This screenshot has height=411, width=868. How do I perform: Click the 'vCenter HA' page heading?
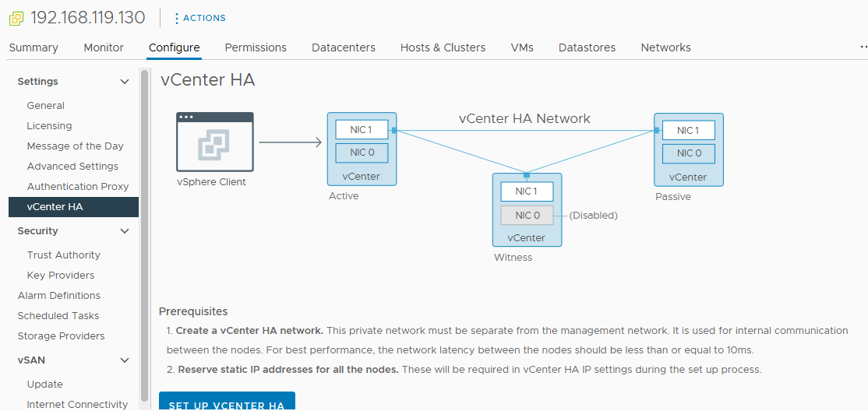[x=207, y=79]
